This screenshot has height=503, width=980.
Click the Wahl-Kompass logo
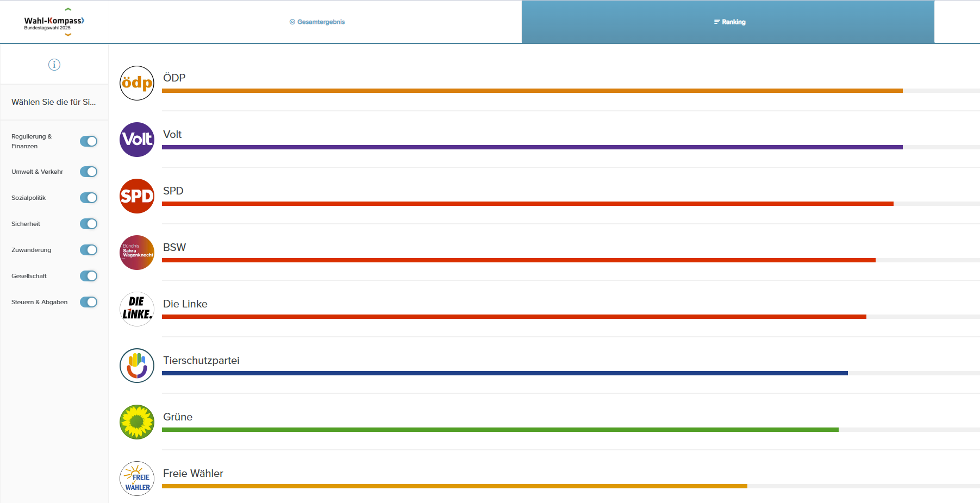(x=54, y=23)
